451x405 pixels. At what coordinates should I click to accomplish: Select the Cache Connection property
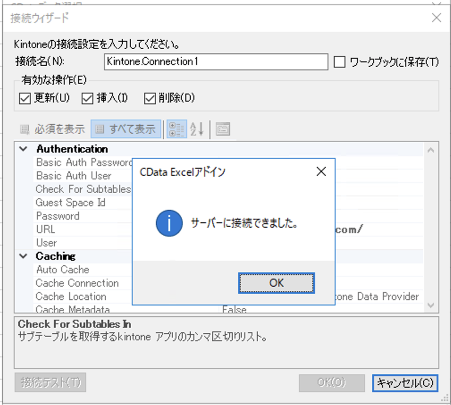(x=77, y=283)
